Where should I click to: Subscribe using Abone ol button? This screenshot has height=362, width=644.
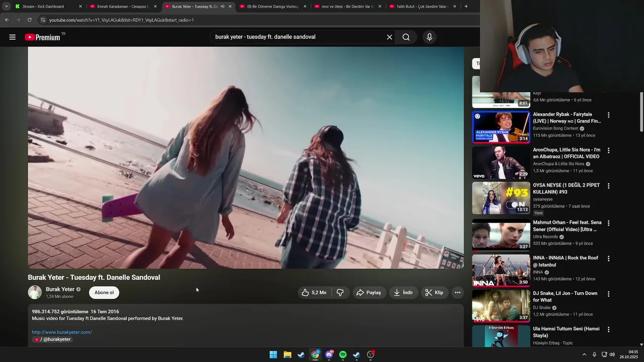point(104,293)
